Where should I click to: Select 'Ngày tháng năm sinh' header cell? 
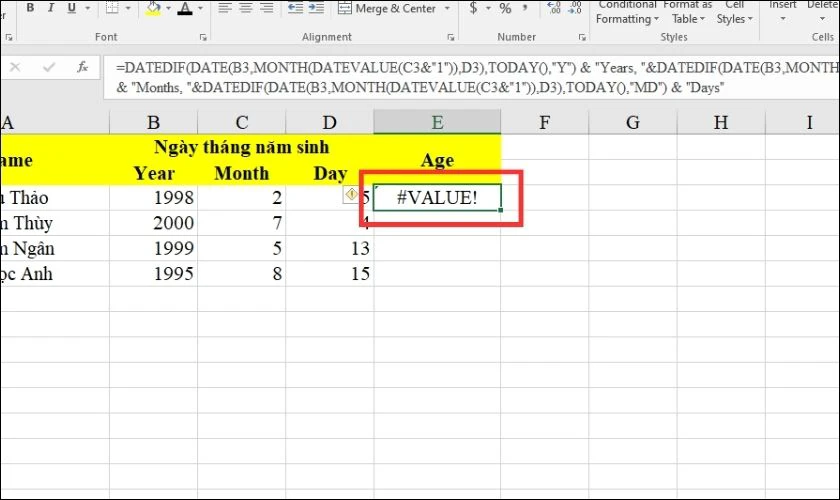[242, 147]
